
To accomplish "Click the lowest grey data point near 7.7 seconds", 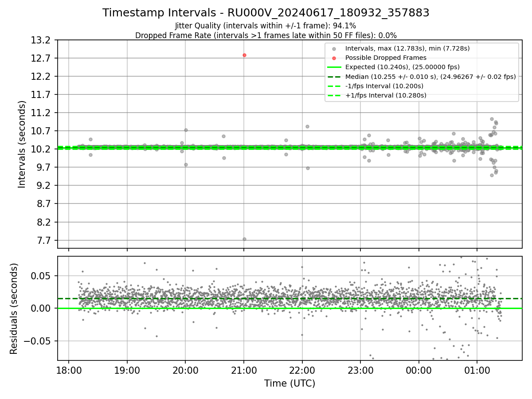I will tap(244, 239).
